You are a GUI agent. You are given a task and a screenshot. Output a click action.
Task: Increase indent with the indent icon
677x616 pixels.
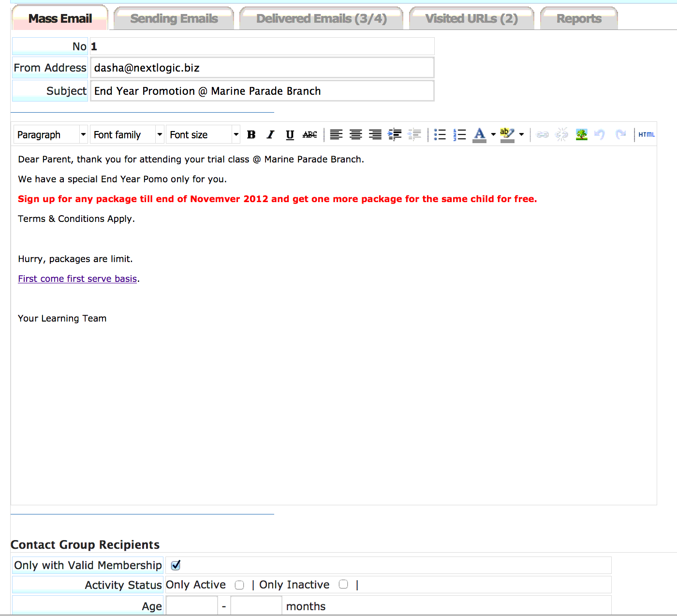[395, 135]
